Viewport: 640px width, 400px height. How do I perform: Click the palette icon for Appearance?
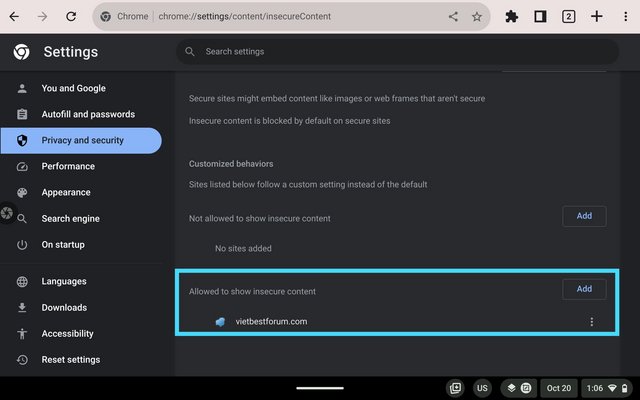pos(22,193)
